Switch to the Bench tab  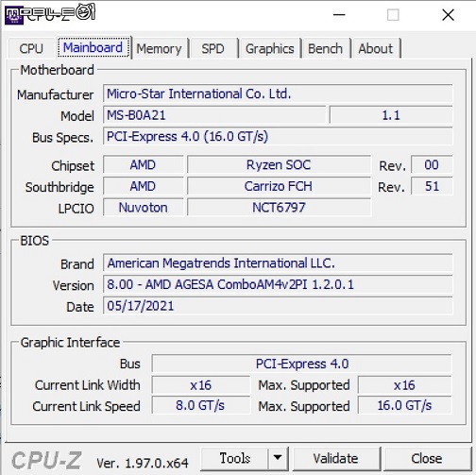tap(325, 49)
